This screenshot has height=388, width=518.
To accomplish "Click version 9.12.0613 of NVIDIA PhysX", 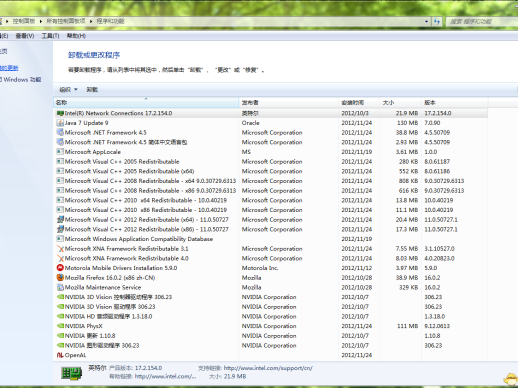I will (x=437, y=326).
